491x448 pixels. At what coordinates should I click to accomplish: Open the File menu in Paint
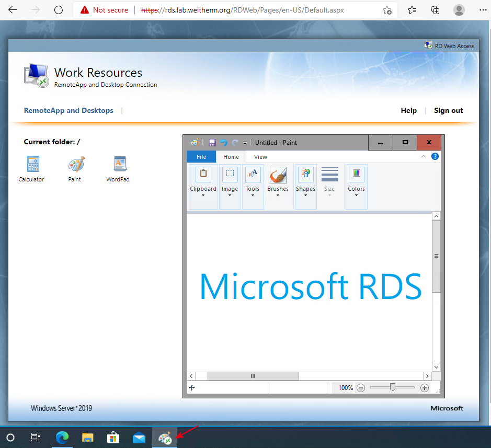pos(201,157)
